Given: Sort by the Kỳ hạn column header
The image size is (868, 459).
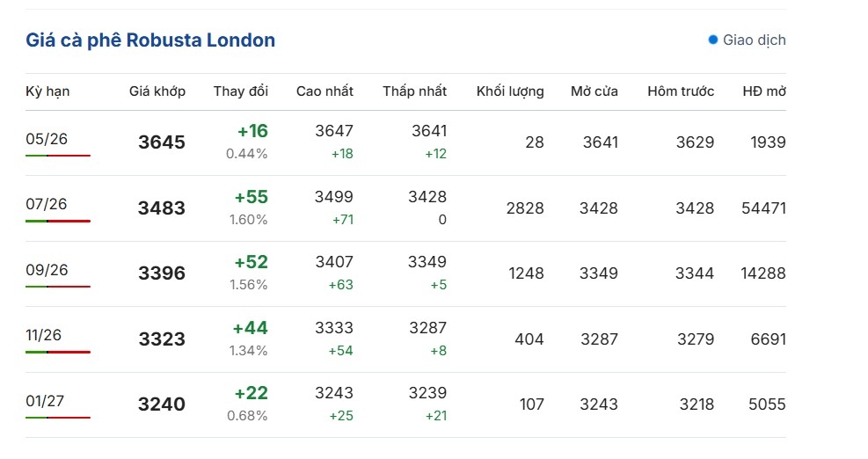Looking at the screenshot, I should [47, 91].
